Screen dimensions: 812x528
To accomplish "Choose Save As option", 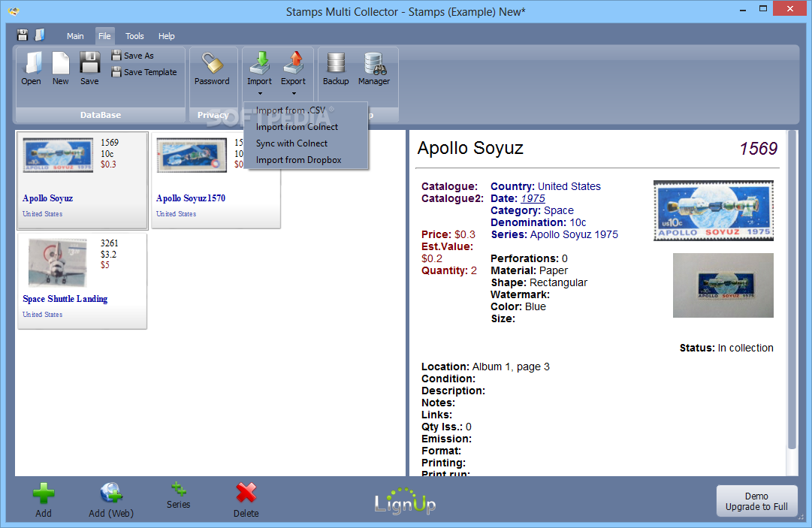I will pos(133,56).
